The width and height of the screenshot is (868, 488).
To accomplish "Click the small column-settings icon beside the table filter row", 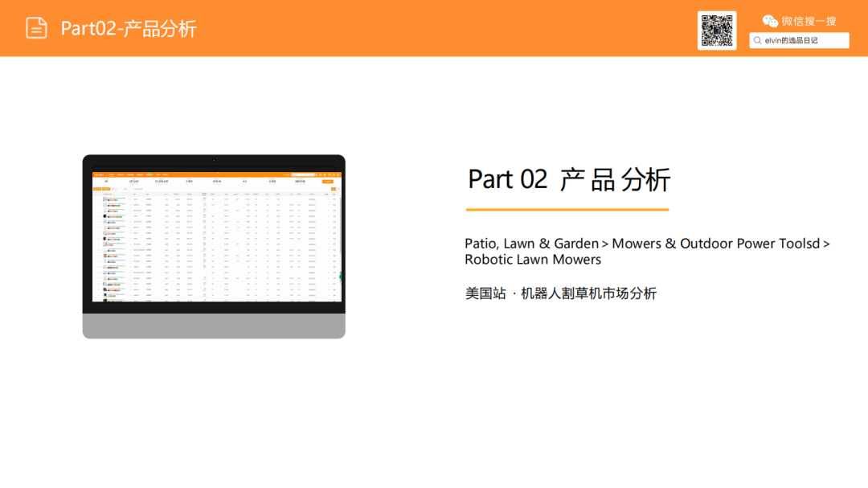I will tap(338, 189).
